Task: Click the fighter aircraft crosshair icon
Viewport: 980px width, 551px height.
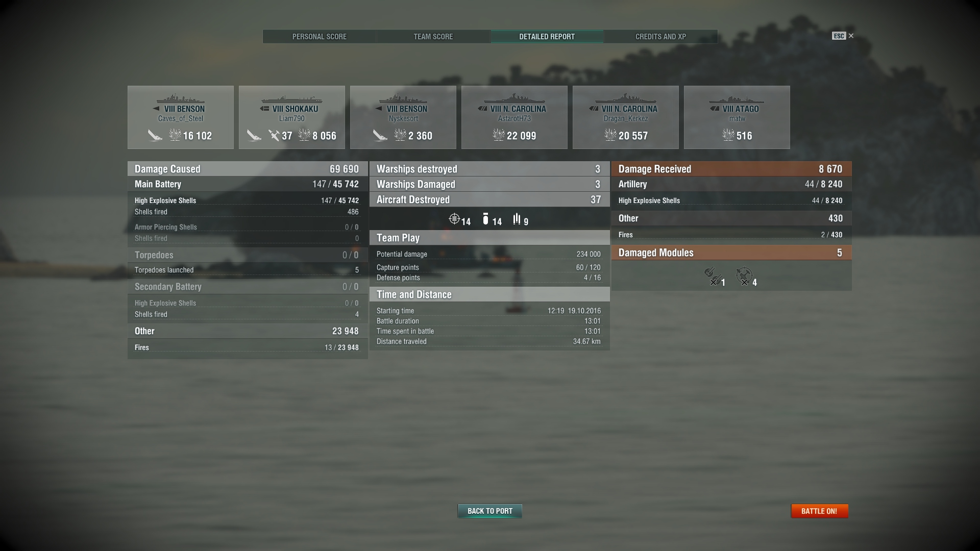Action: pyautogui.click(x=454, y=219)
